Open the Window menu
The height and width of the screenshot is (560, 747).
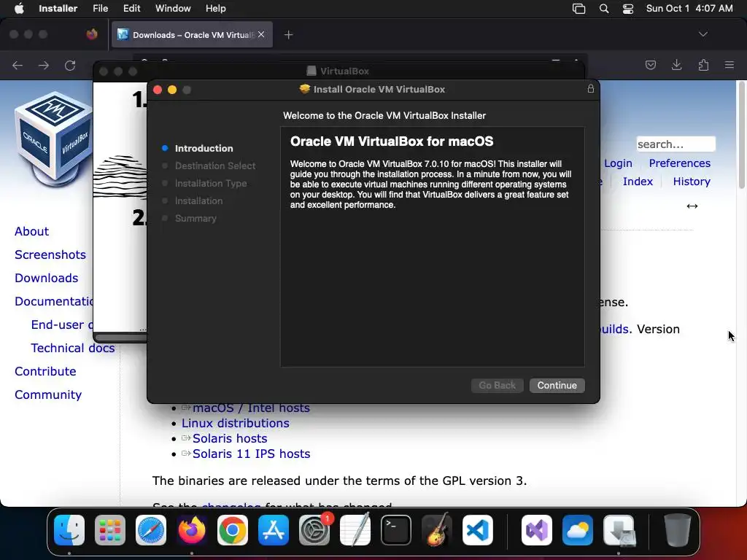173,9
